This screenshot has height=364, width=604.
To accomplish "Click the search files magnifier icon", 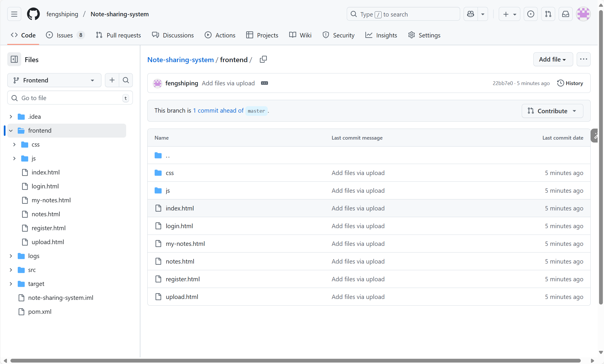I will click(x=126, y=80).
